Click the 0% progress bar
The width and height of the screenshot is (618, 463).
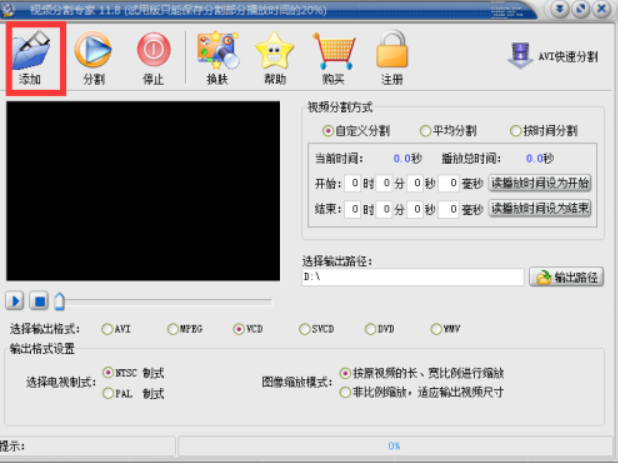click(x=395, y=446)
